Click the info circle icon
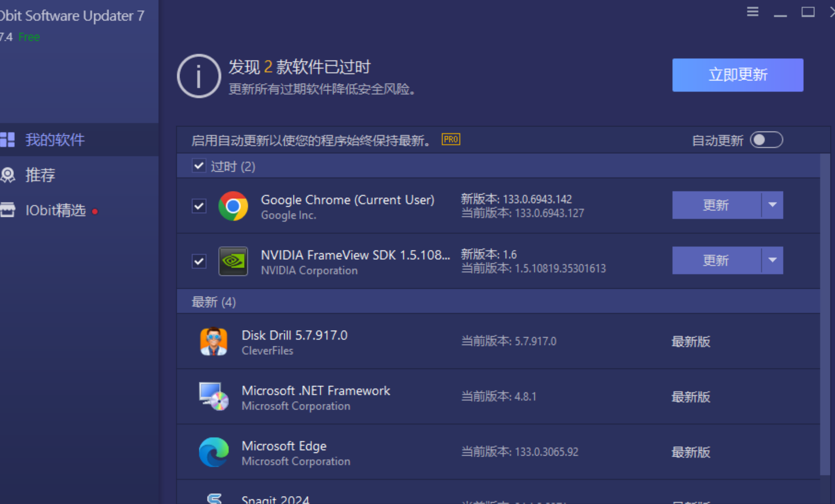This screenshot has width=835, height=504. 199,76
